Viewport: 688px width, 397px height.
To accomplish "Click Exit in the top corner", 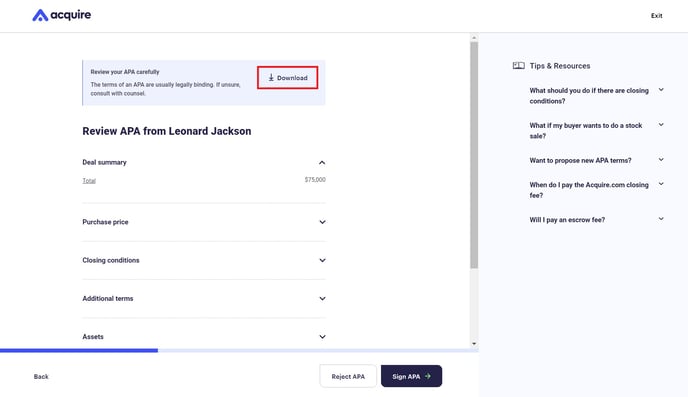I will tap(656, 16).
